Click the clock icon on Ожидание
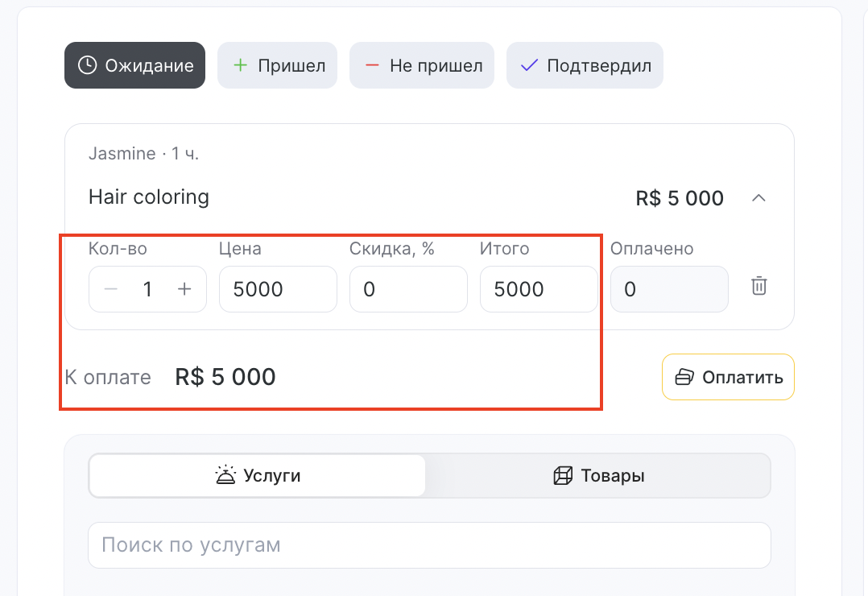Viewport: 868px width, 596px height. (x=87, y=65)
